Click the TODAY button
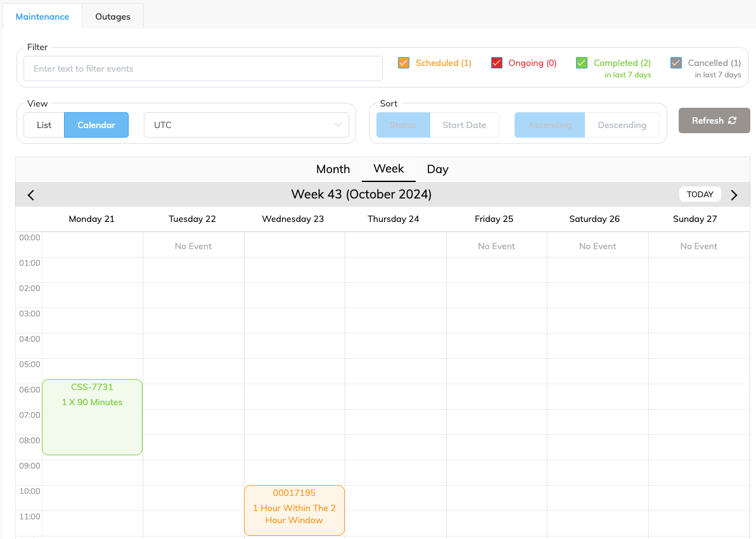The image size is (756, 539). point(700,194)
